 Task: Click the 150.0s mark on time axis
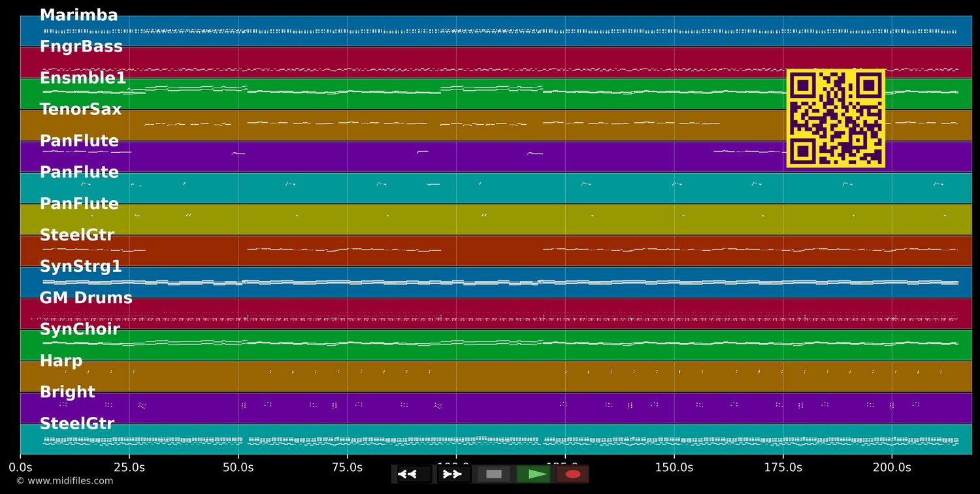click(674, 467)
